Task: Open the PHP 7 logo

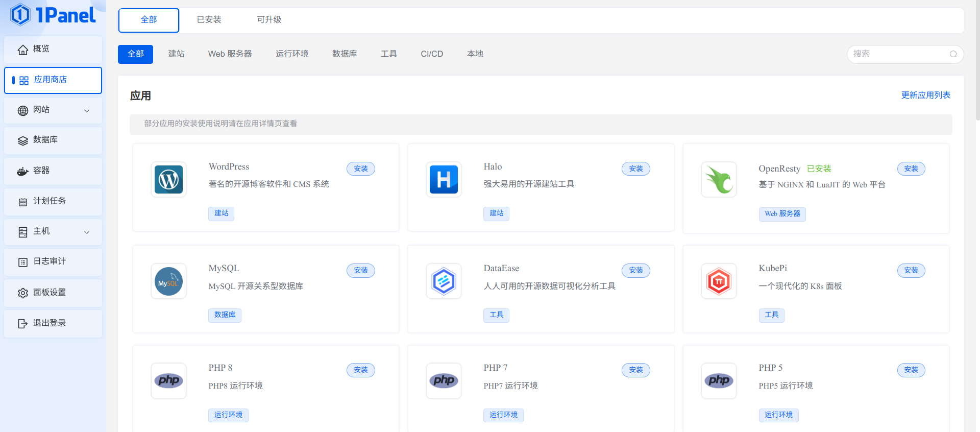Action: [444, 381]
